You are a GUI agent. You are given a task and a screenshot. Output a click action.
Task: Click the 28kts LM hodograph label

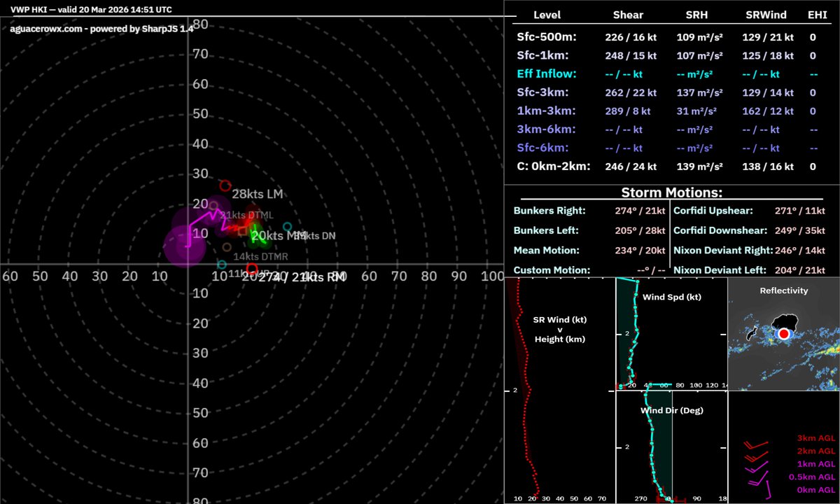coord(258,194)
